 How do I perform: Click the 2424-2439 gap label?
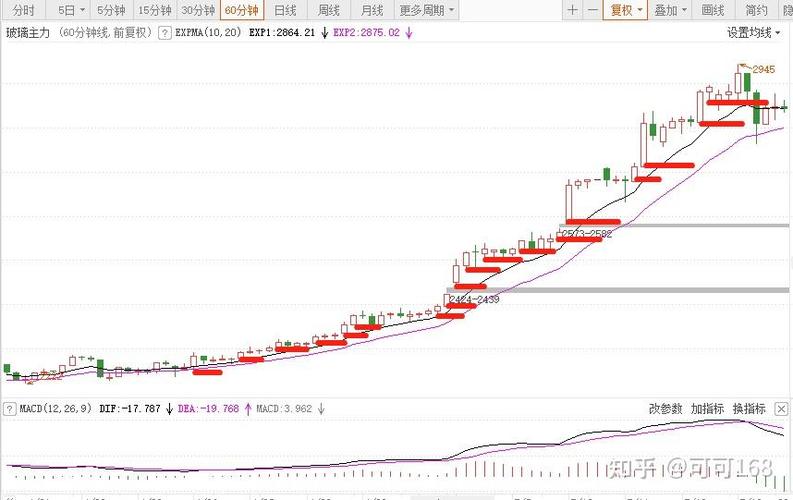point(474,299)
